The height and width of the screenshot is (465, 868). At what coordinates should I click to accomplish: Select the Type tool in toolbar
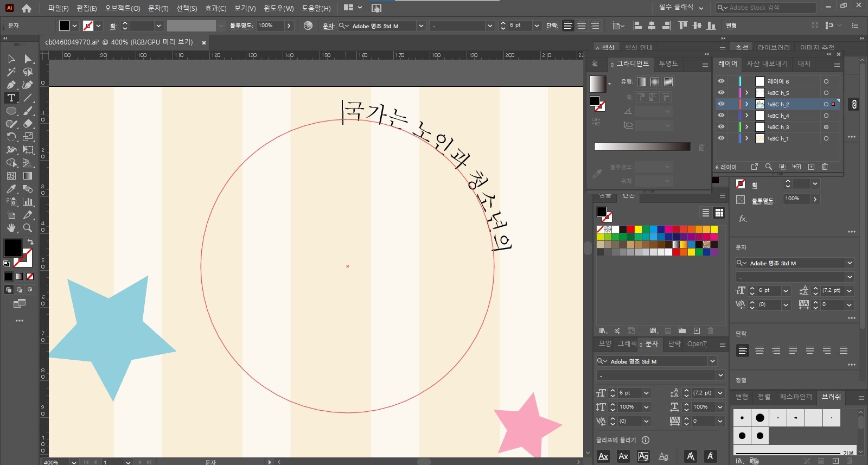coord(11,98)
